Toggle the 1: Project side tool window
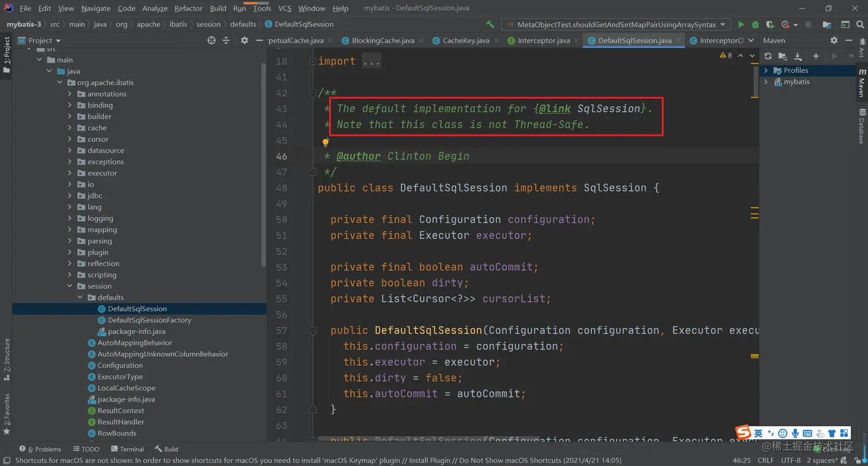The image size is (868, 466). click(x=6, y=55)
